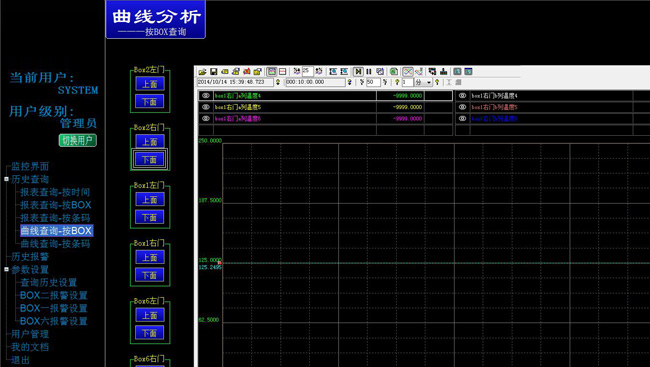Toggle eye for box1右门a列温度5 curve
Image resolution: width=650 pixels, height=367 pixels.
click(206, 107)
